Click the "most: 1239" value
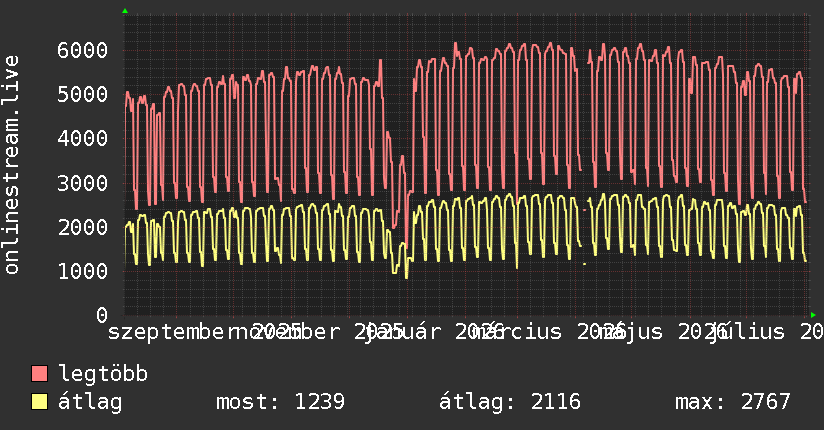 [x=280, y=402]
